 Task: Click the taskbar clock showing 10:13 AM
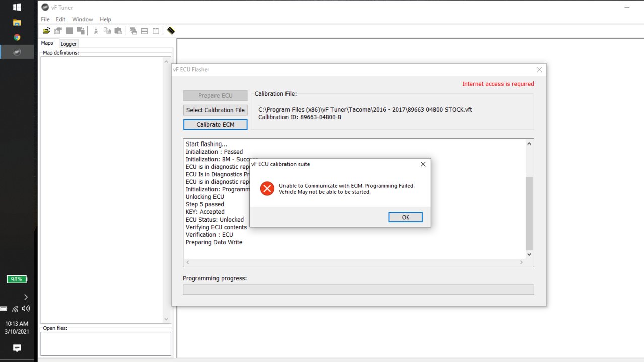point(17,323)
